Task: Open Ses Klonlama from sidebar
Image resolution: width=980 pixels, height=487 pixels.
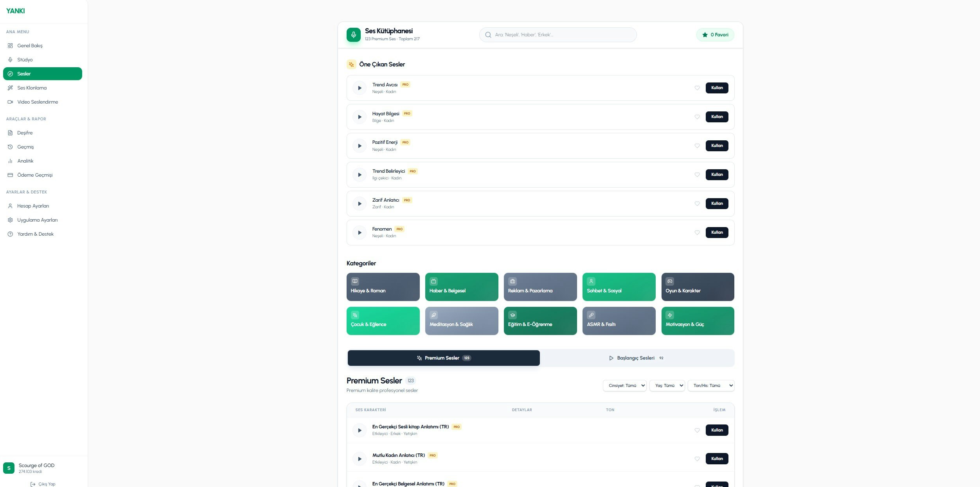Action: coord(32,88)
